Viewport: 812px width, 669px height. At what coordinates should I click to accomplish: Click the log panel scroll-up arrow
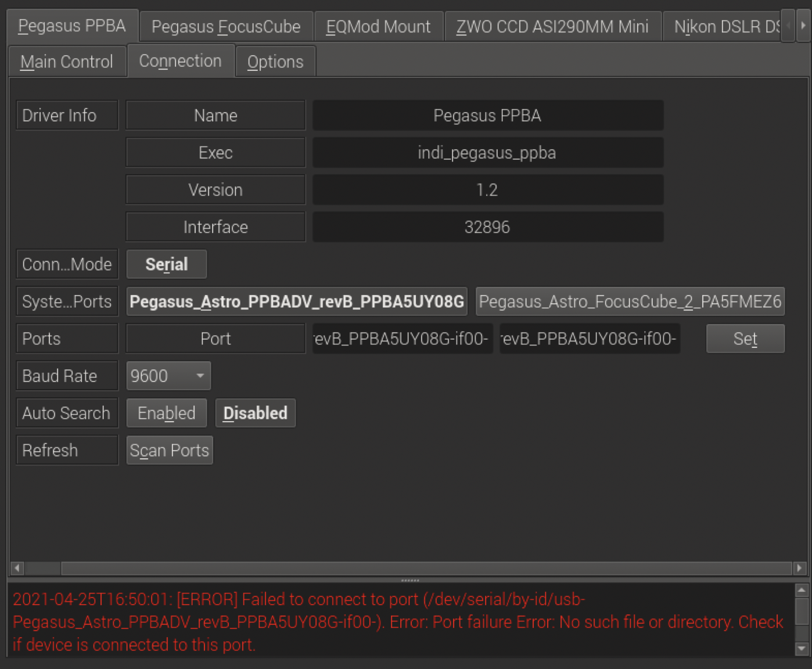[802, 591]
